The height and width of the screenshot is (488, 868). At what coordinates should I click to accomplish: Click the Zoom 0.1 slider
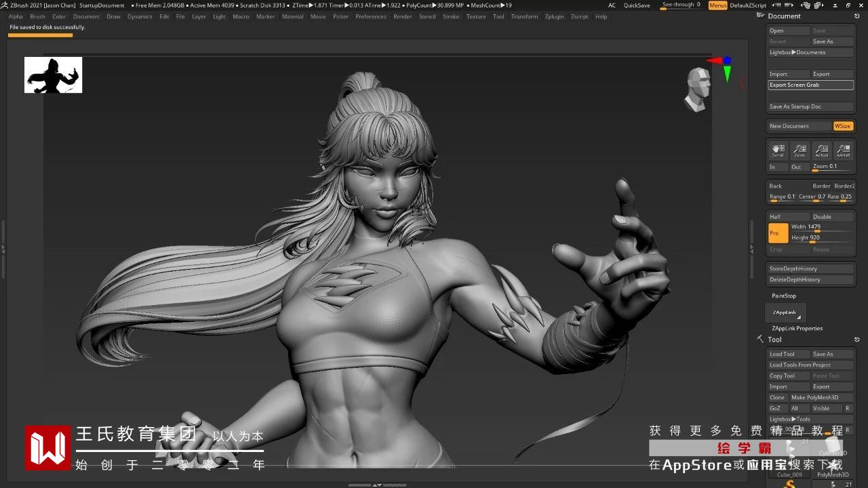[832, 167]
